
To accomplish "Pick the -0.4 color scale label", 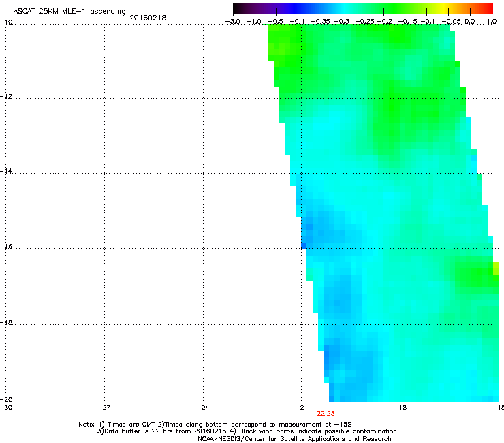I will click(297, 22).
